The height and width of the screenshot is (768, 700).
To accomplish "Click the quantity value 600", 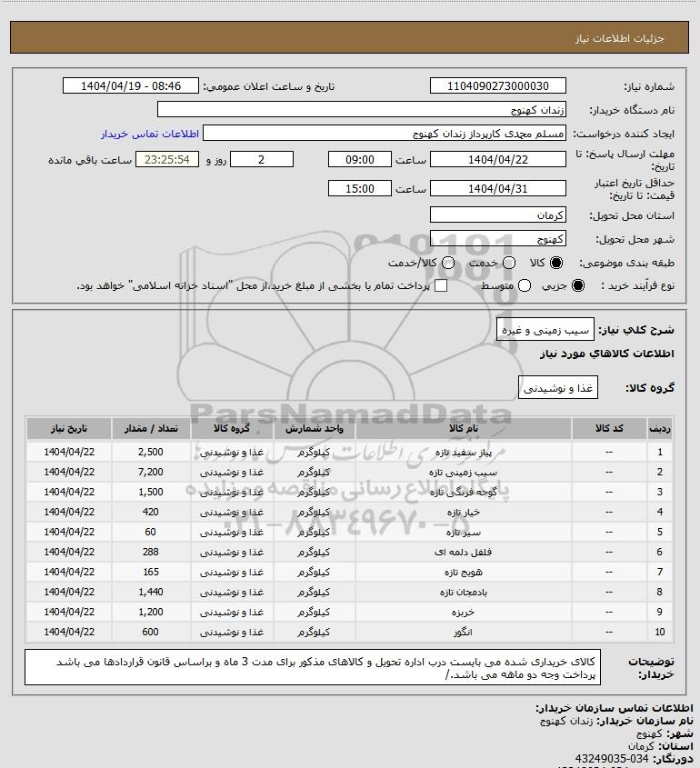I will point(151,633).
